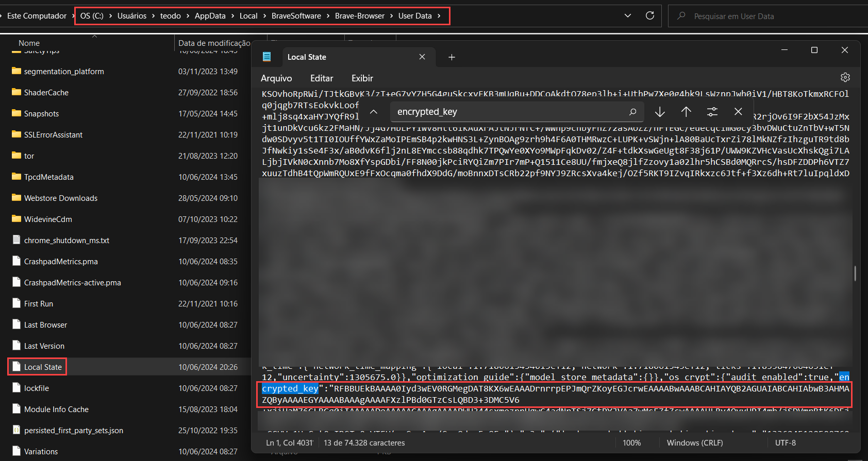This screenshot has width=868, height=461.
Task: Open find options sliders icon
Action: coord(712,112)
